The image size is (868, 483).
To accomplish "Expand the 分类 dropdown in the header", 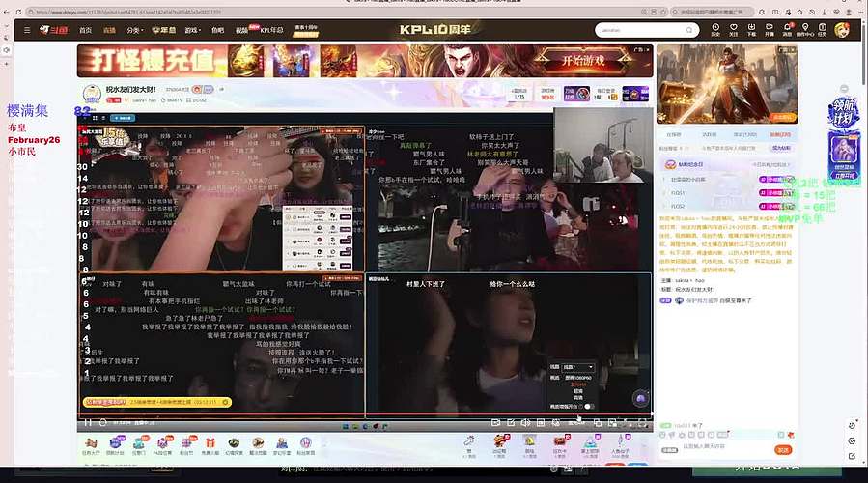I will click(x=134, y=30).
